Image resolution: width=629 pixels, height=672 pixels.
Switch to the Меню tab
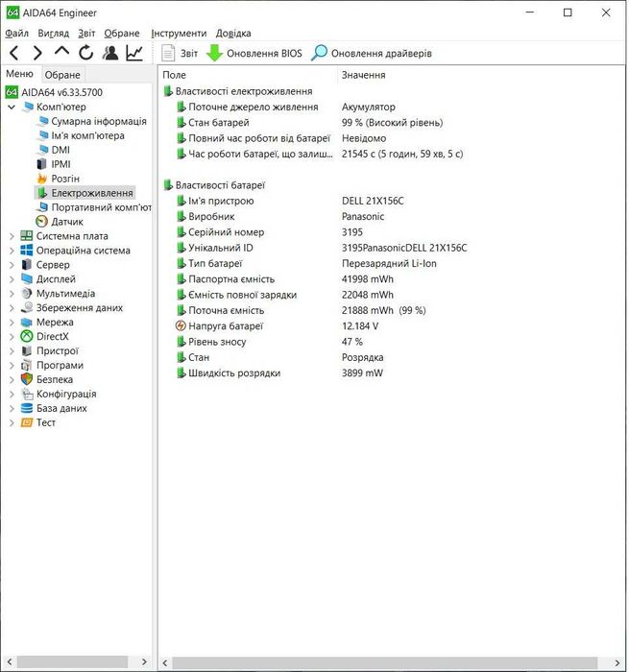19,74
